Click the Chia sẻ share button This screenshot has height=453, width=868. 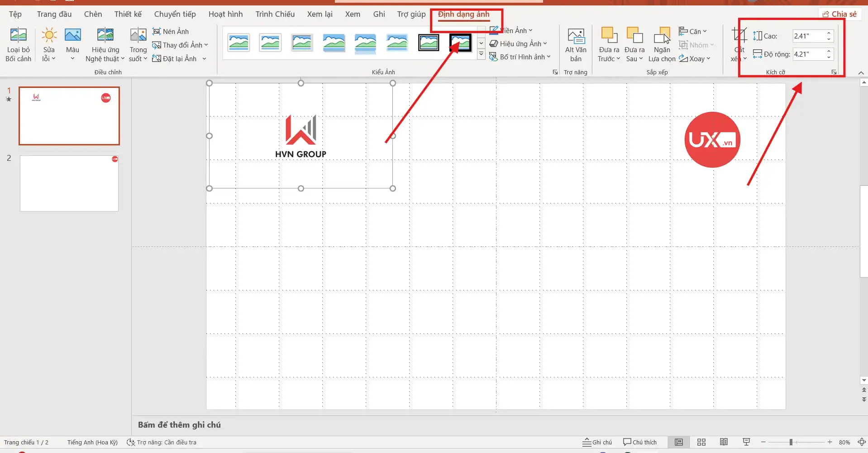click(x=839, y=14)
